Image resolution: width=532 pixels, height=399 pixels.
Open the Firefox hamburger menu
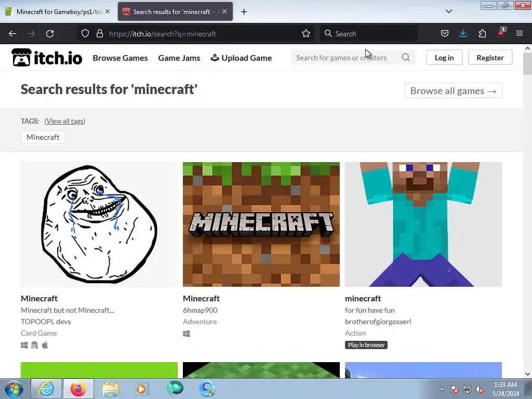pos(520,34)
